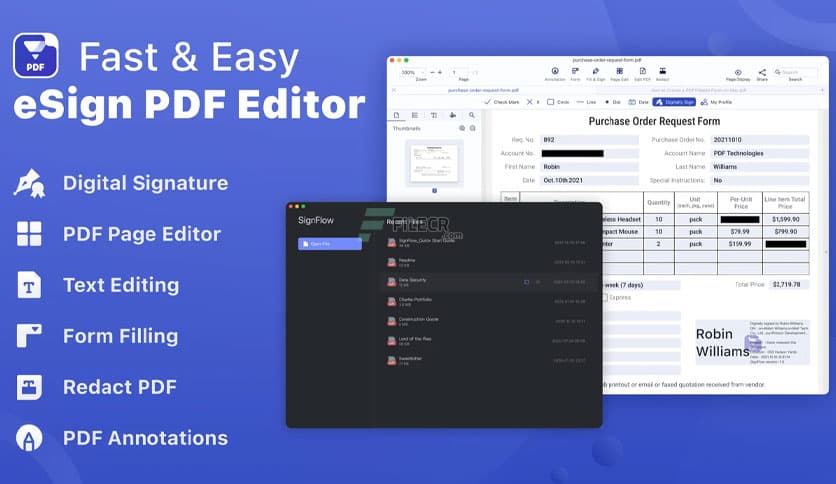This screenshot has height=484, width=836.
Task: Open the Sweetbitter recent file
Action: pyautogui.click(x=486, y=361)
